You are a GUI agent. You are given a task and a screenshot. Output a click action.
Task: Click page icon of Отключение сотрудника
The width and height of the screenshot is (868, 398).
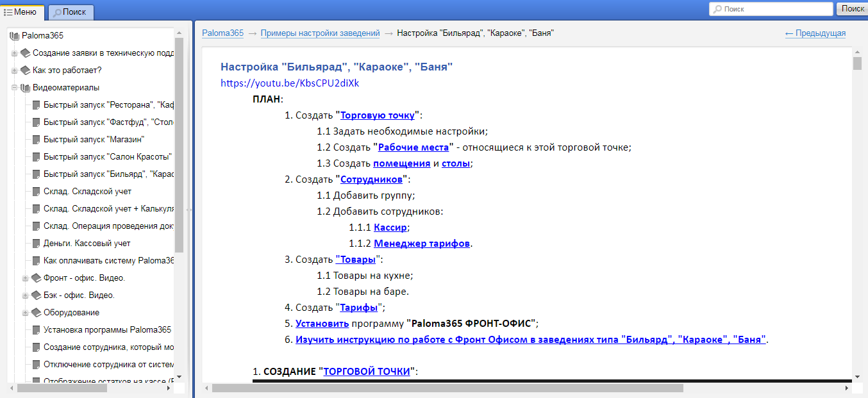click(x=37, y=365)
